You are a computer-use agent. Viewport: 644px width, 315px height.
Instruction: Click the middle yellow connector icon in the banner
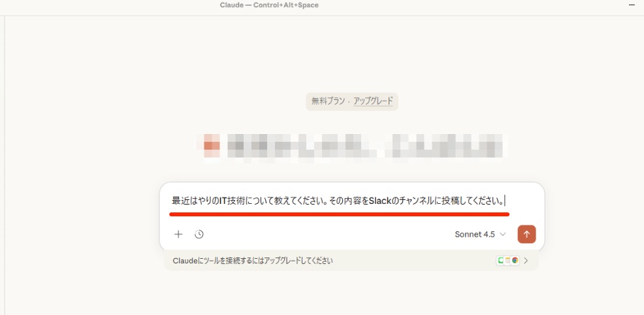click(x=508, y=260)
